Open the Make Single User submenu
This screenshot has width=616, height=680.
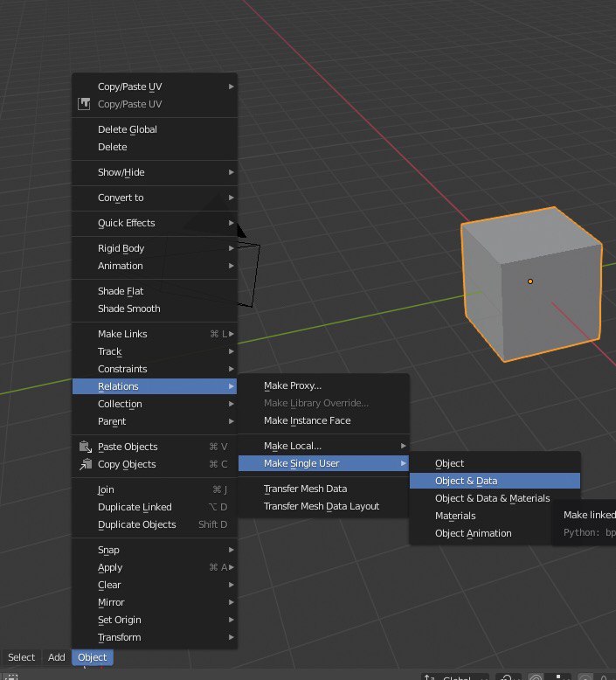tap(323, 463)
